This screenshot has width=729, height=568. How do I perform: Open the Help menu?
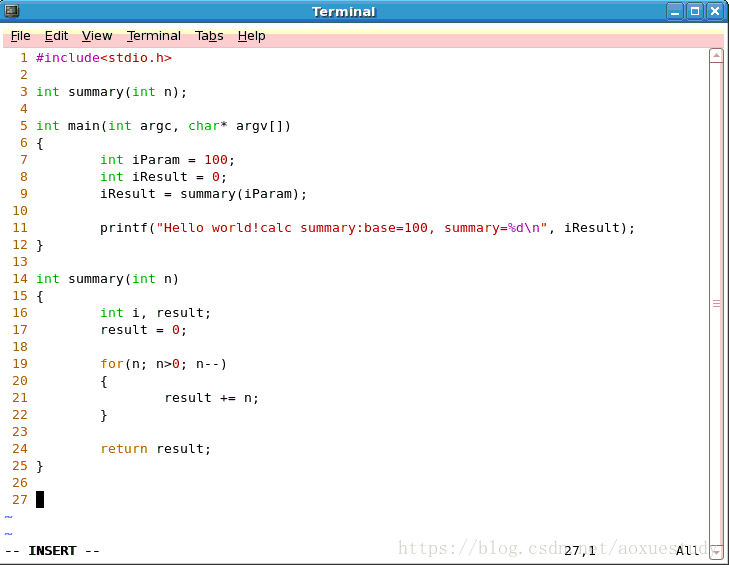pyautogui.click(x=252, y=36)
